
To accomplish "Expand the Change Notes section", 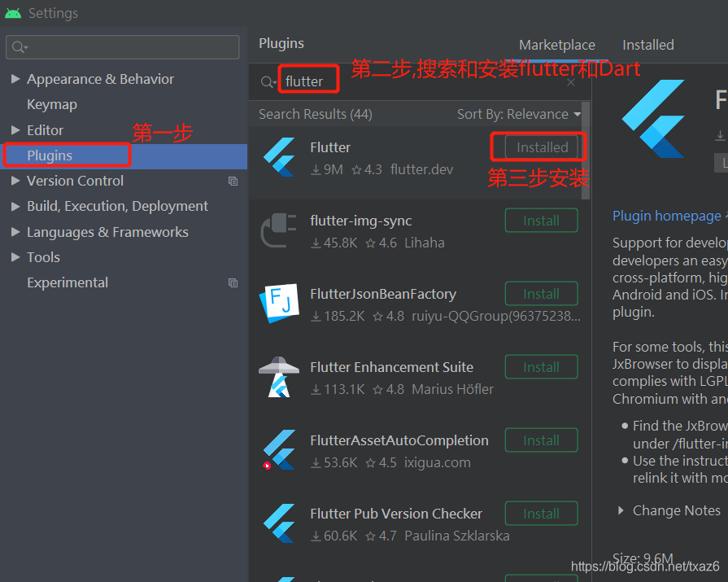I will 623,510.
